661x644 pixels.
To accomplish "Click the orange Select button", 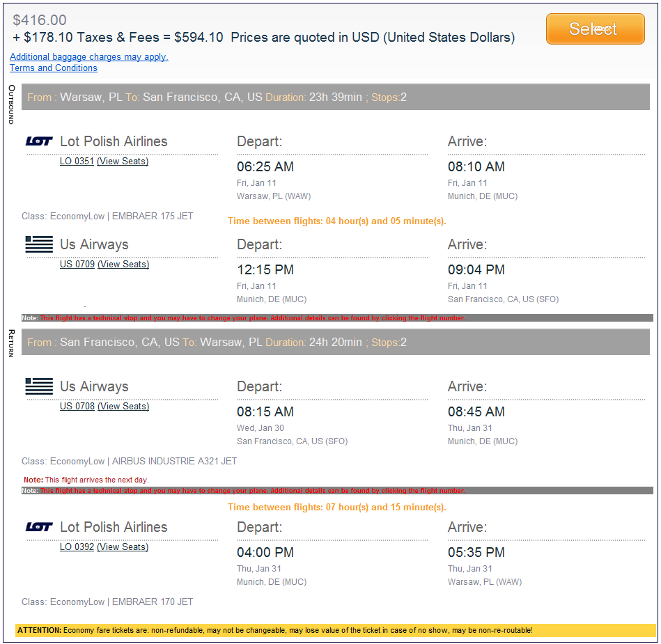I will click(x=595, y=29).
